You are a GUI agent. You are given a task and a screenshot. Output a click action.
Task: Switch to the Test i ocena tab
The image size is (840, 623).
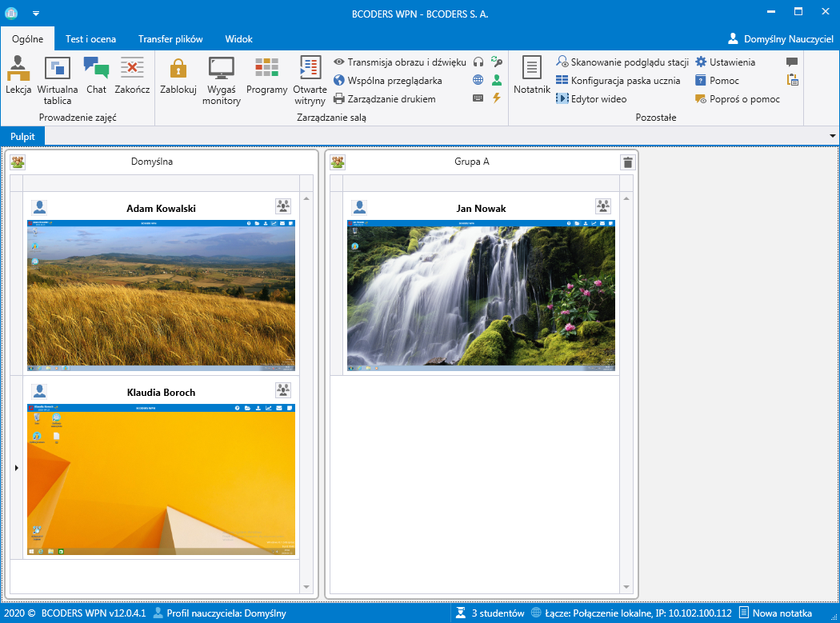click(x=90, y=39)
